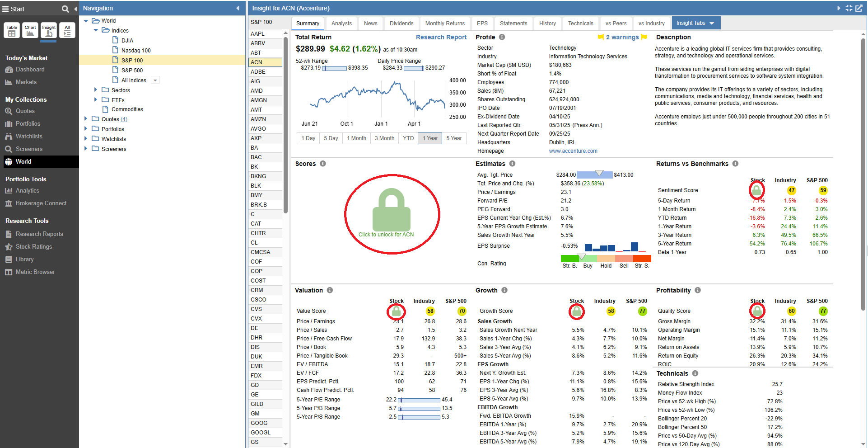Open info icon next to Profile
Image resolution: width=868 pixels, height=448 pixels.
502,37
